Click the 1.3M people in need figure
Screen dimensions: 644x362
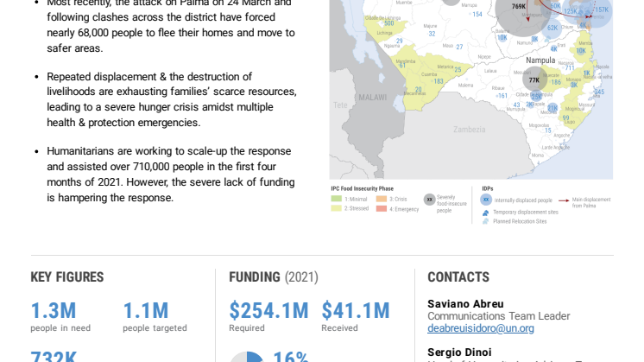54,311
